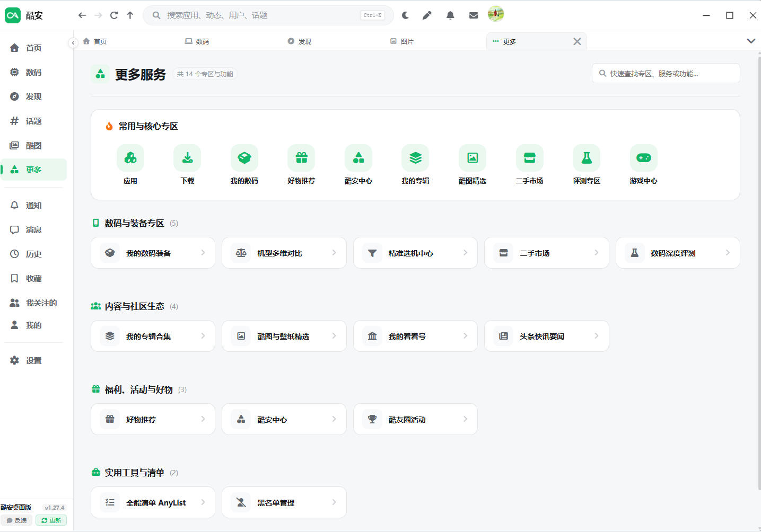Click the 反馈 feedback button
This screenshot has height=532, width=761.
coord(16,520)
